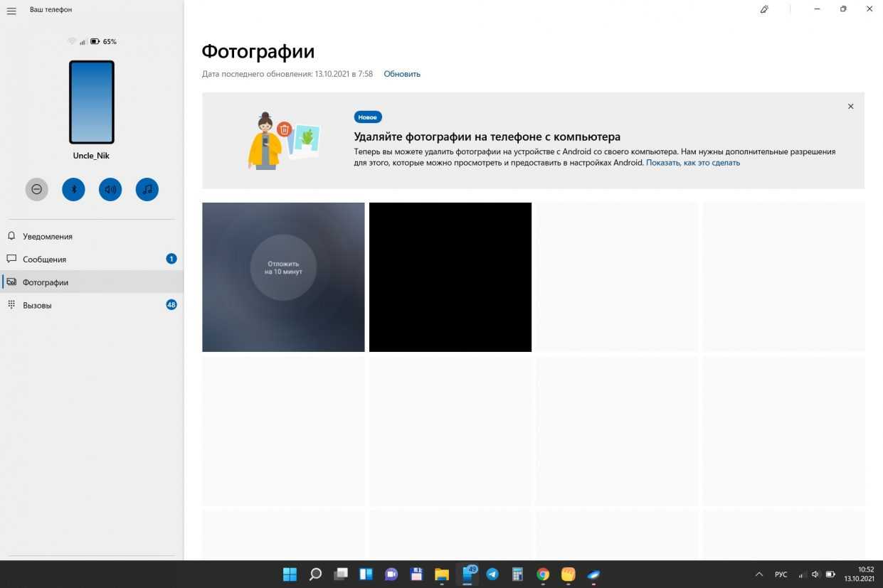Screen dimensions: 883x588
Task: Toggle Do Not Disturb on phone
Action: [x=37, y=189]
